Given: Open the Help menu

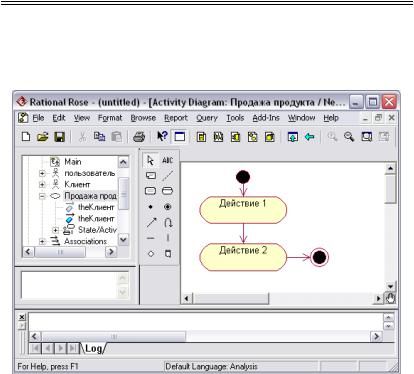Looking at the screenshot, I should pyautogui.click(x=331, y=118).
